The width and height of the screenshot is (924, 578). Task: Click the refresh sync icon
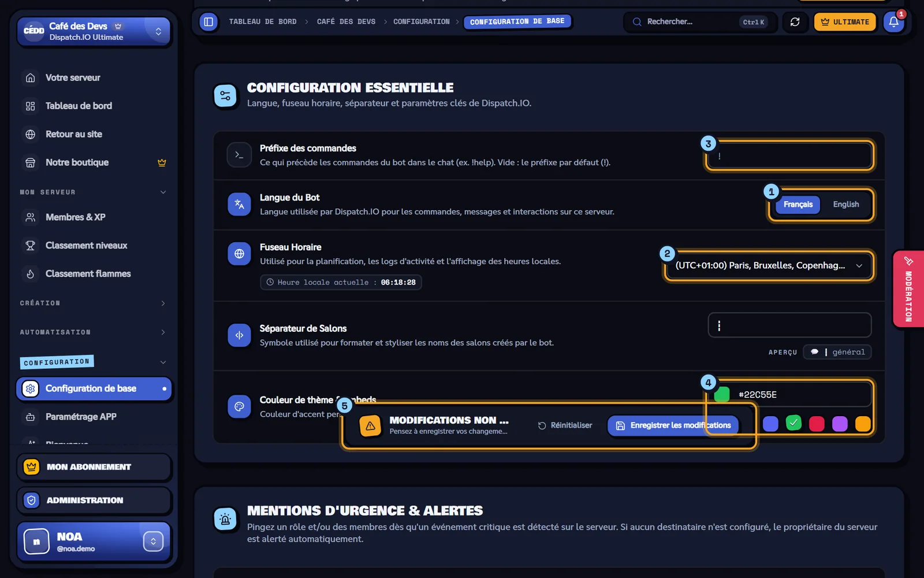tap(795, 22)
